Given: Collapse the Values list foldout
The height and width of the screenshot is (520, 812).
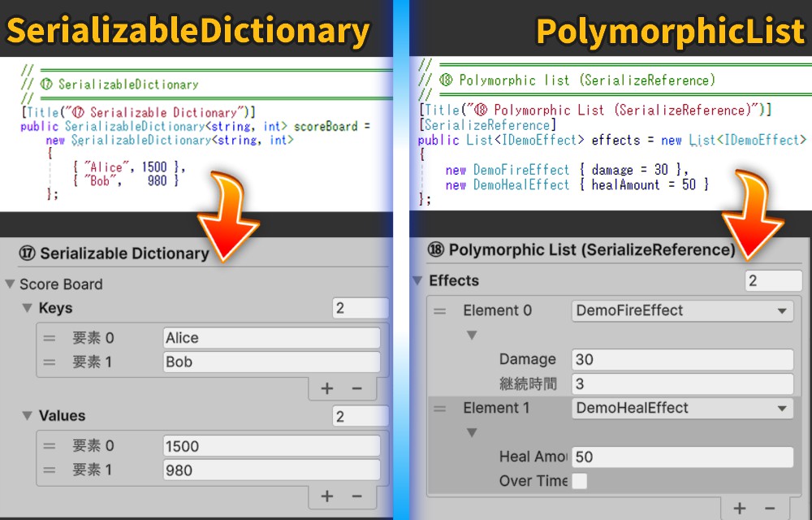Looking at the screenshot, I should (28, 415).
